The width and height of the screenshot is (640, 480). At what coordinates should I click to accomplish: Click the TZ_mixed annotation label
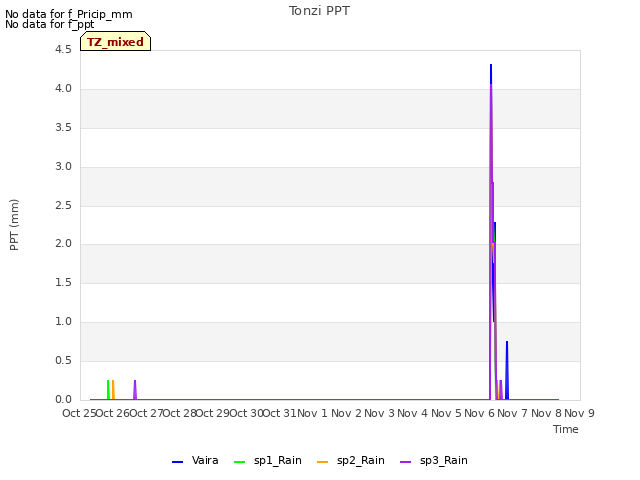coord(116,41)
